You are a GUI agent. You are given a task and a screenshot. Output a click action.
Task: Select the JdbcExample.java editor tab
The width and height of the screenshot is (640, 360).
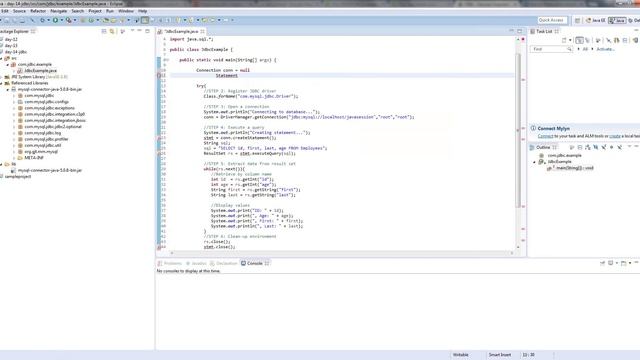182,31
